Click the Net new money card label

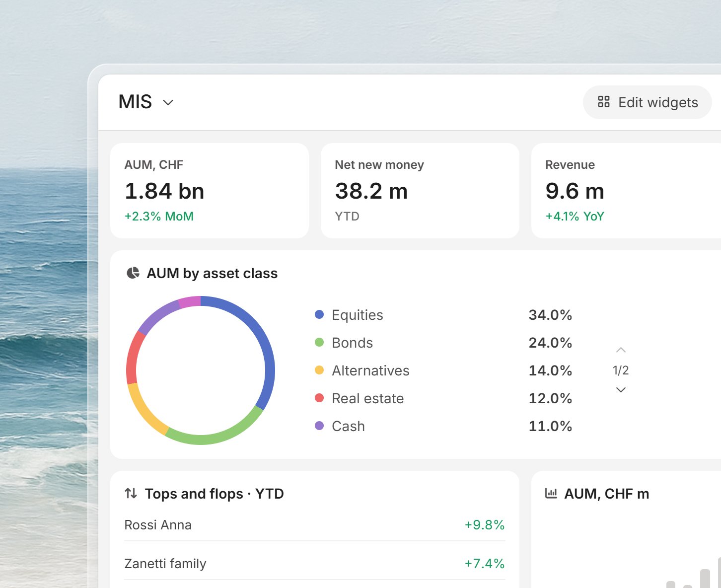tap(379, 165)
